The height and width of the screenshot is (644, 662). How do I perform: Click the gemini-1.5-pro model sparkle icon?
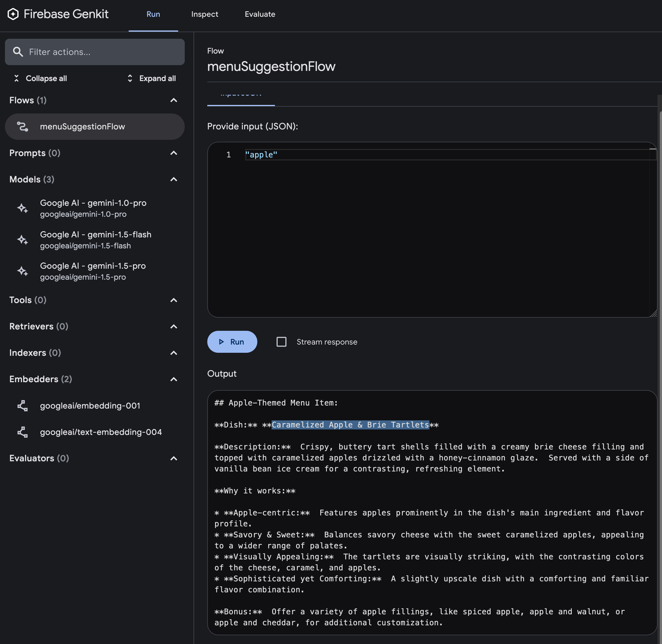click(x=23, y=271)
